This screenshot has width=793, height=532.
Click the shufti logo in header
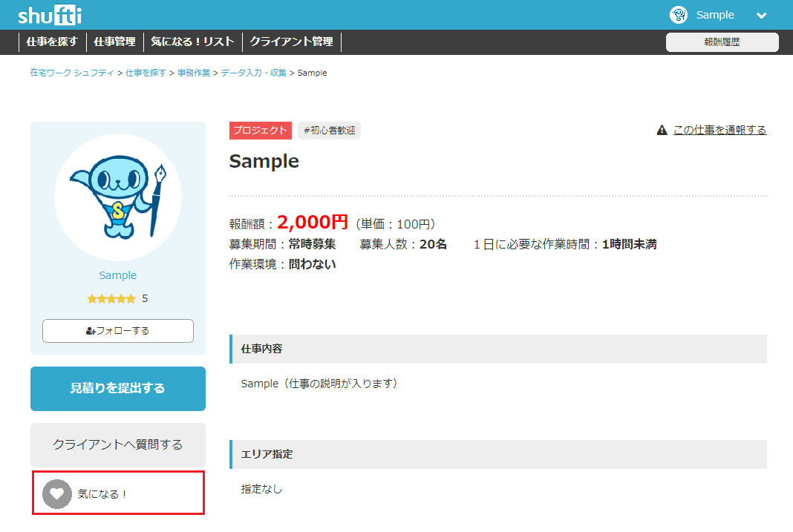tap(50, 15)
